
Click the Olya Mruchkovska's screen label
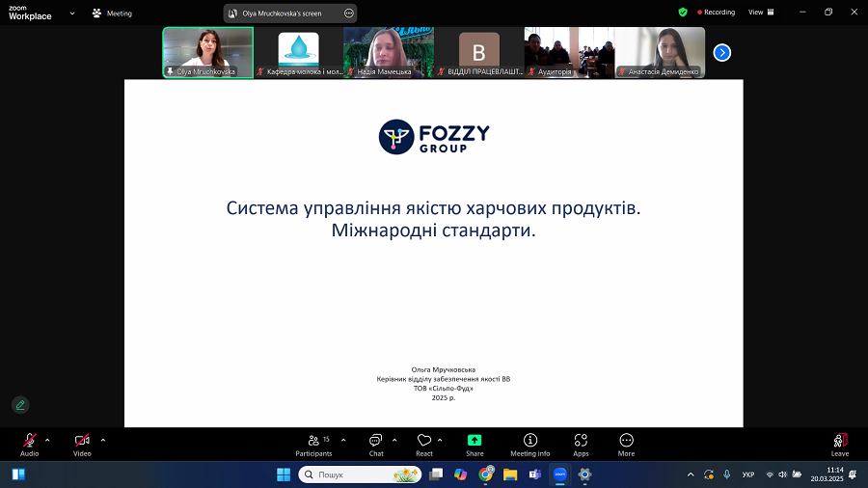(282, 14)
